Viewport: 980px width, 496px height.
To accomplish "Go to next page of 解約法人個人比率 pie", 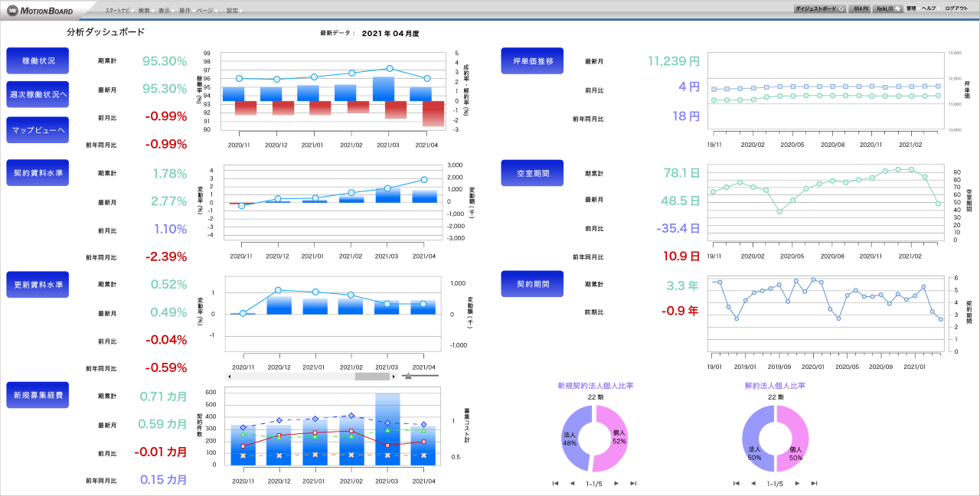I will tap(798, 483).
